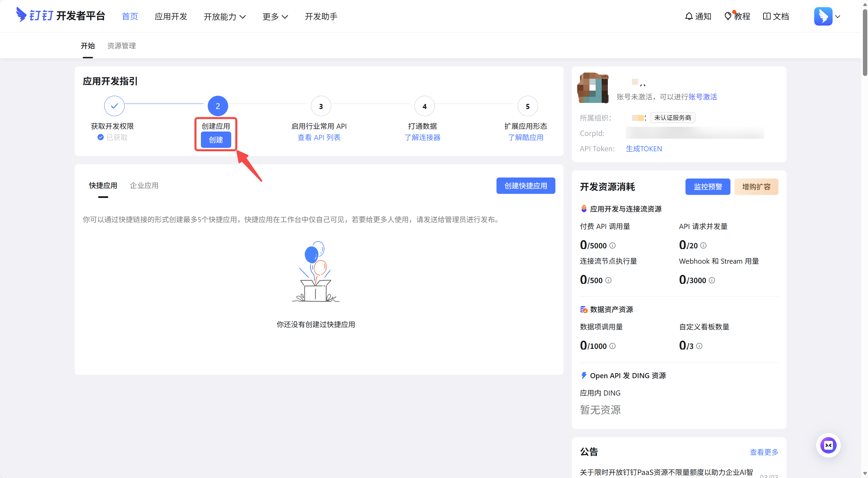Switch to the 资源管理 tab
Viewport: 868px width, 478px height.
click(x=121, y=46)
